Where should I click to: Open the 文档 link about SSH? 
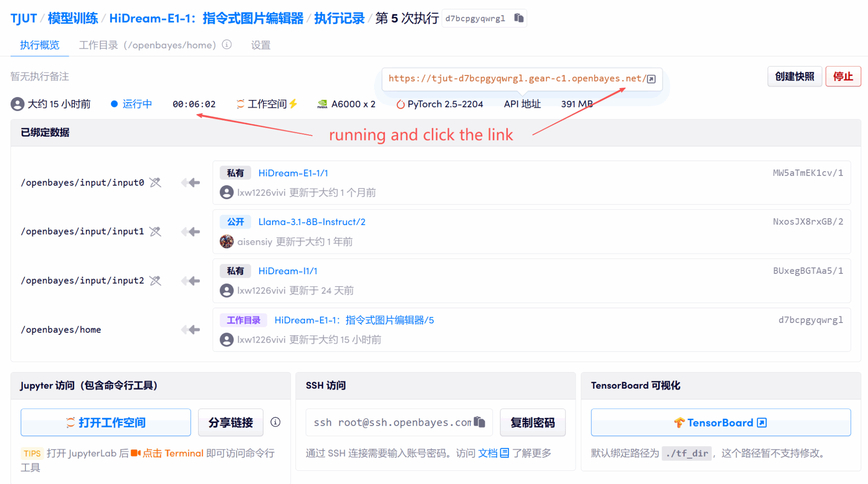(x=493, y=453)
